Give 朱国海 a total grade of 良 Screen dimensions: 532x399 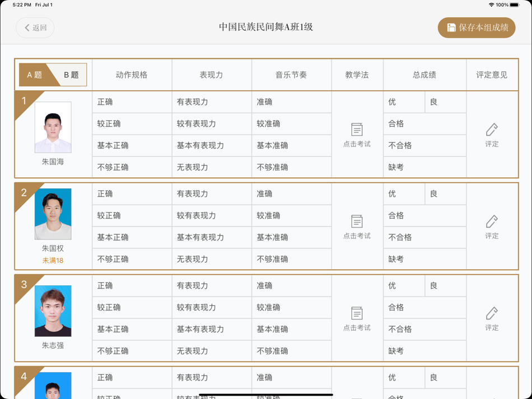click(446, 102)
